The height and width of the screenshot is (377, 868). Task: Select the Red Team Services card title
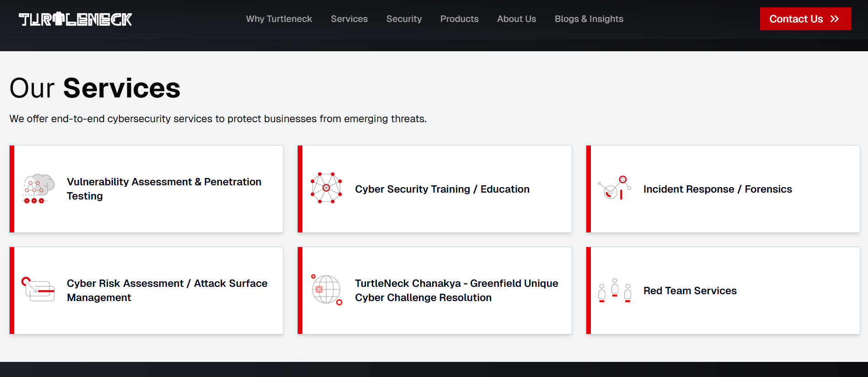click(690, 291)
